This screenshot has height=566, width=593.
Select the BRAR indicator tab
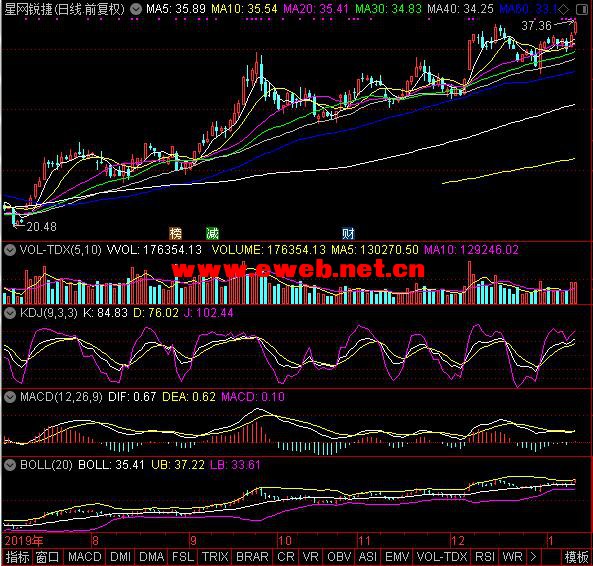coord(252,557)
